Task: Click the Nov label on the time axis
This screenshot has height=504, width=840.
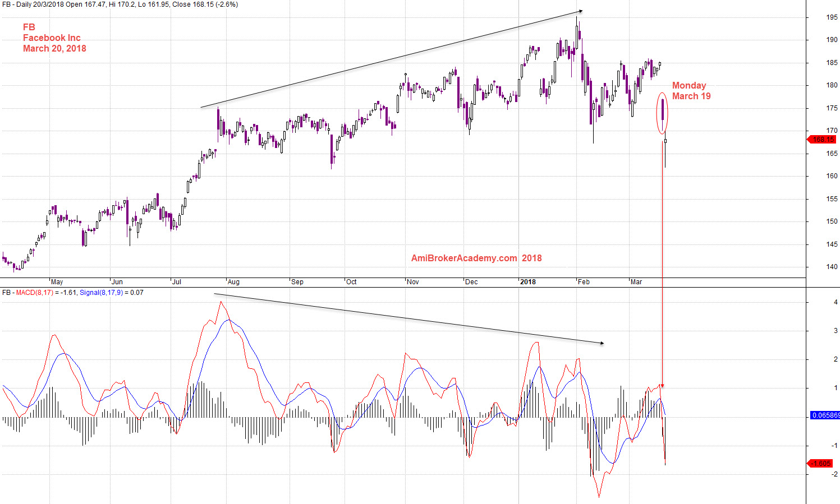Action: tap(413, 282)
